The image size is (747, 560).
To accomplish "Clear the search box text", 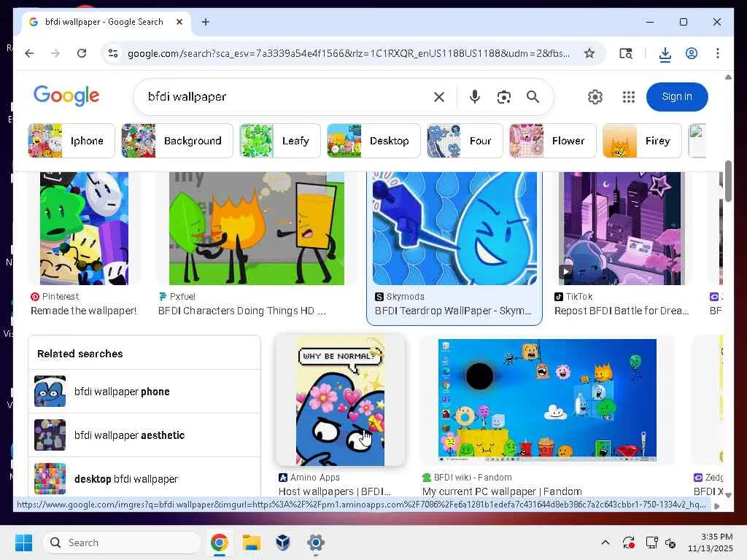I will coord(439,97).
